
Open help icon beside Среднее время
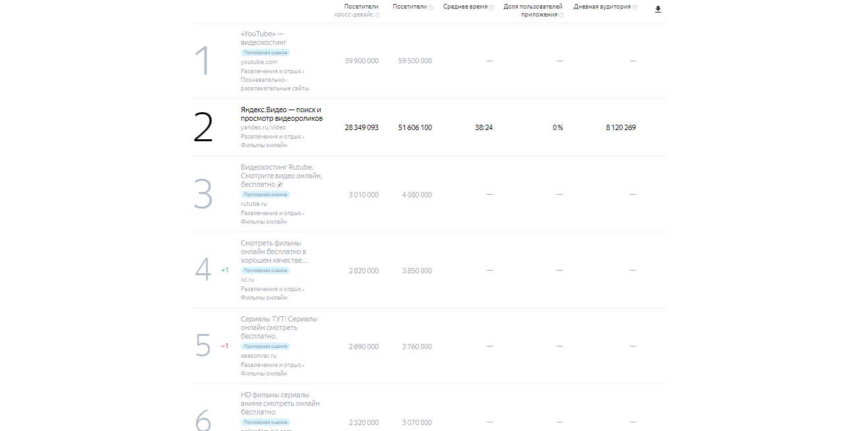tap(491, 7)
